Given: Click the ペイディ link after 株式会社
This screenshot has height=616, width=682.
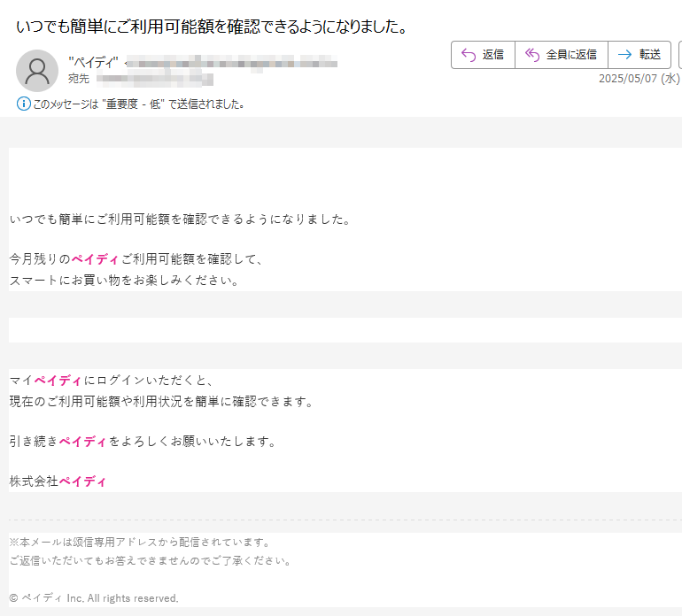Looking at the screenshot, I should pyautogui.click(x=82, y=481).
